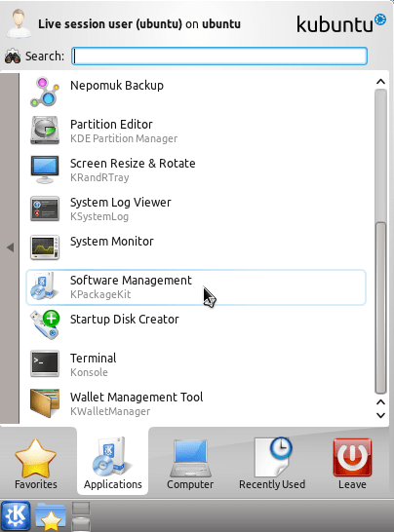
Task: Click the Wallet Management Tool wallet icon
Action: pos(45,403)
